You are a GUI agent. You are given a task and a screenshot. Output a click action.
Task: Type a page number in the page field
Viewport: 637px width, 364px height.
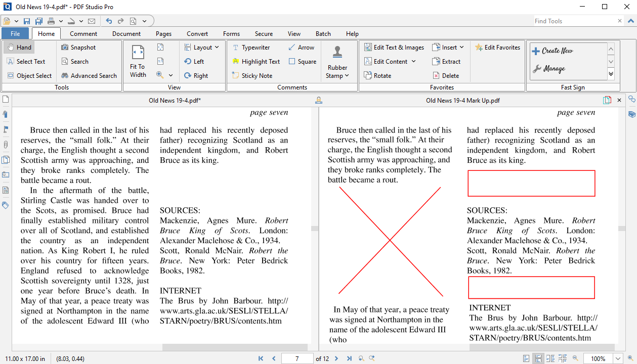click(297, 358)
